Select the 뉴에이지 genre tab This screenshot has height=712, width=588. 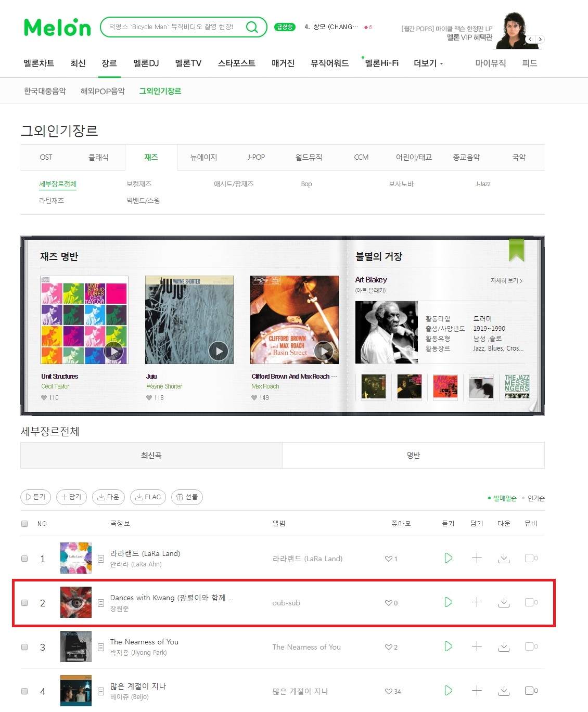coord(203,157)
